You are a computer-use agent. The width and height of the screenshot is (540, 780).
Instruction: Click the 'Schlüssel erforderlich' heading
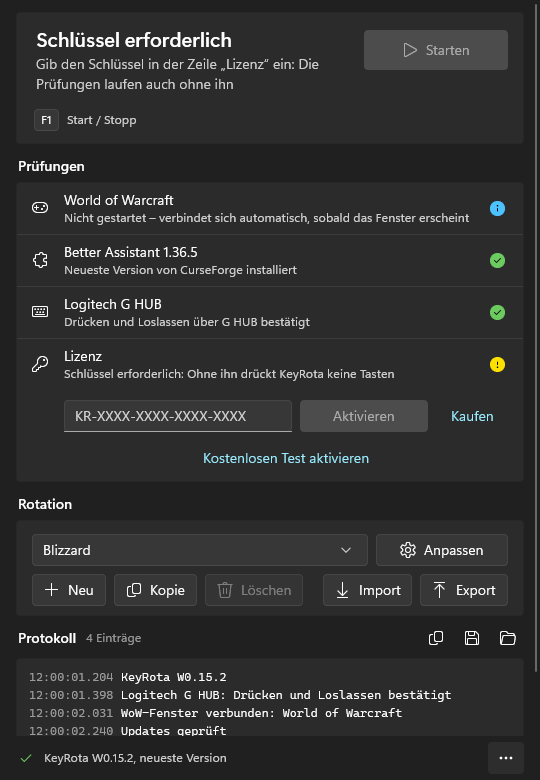click(x=134, y=40)
